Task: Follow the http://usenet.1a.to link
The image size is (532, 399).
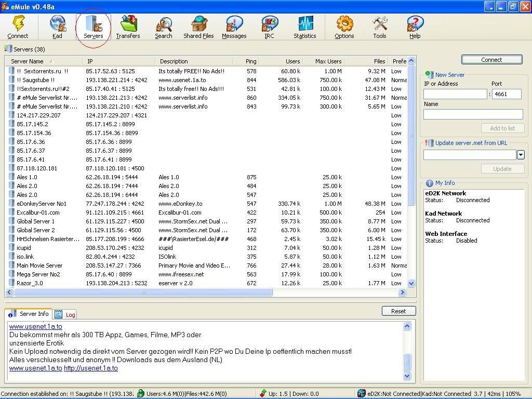Action: coord(90,368)
